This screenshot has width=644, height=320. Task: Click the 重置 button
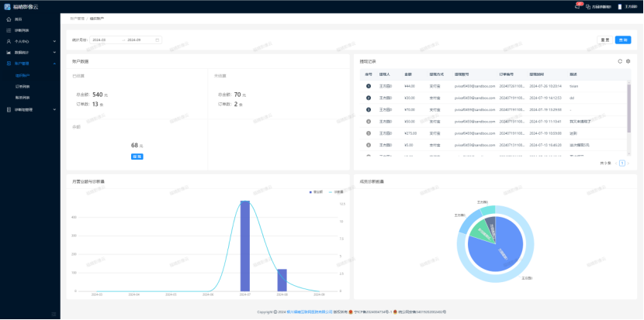604,40
